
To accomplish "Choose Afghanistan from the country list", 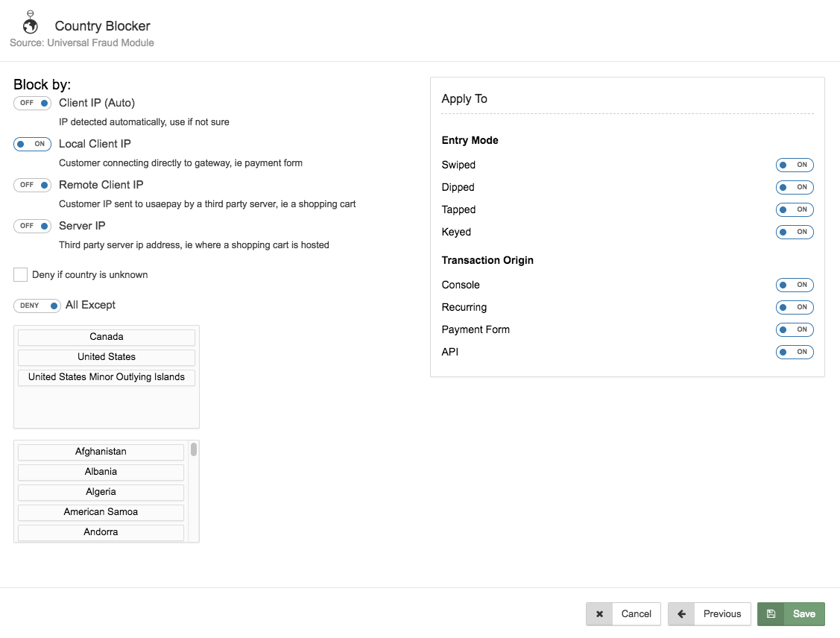I will [101, 452].
